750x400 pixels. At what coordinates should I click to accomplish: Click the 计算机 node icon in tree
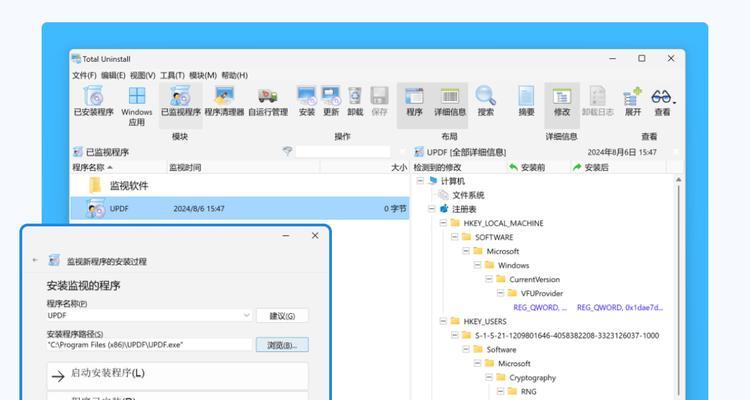point(433,180)
